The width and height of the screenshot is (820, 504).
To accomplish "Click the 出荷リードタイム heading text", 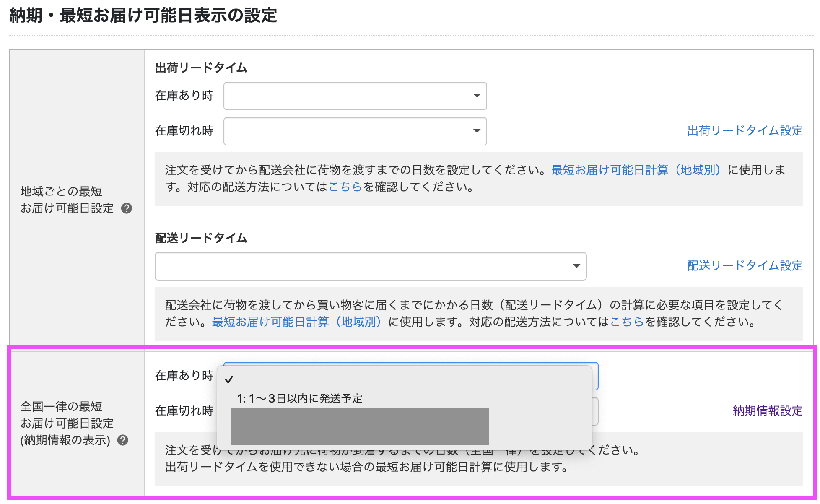I will coord(201,68).
